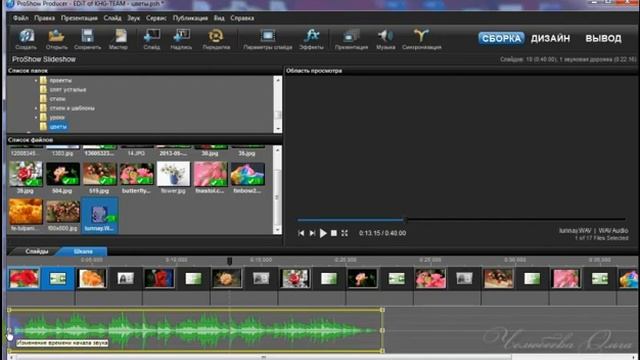Screen dimensions: 640x360
Task: Switch to the ВЫВОД workspace
Action: point(603,38)
